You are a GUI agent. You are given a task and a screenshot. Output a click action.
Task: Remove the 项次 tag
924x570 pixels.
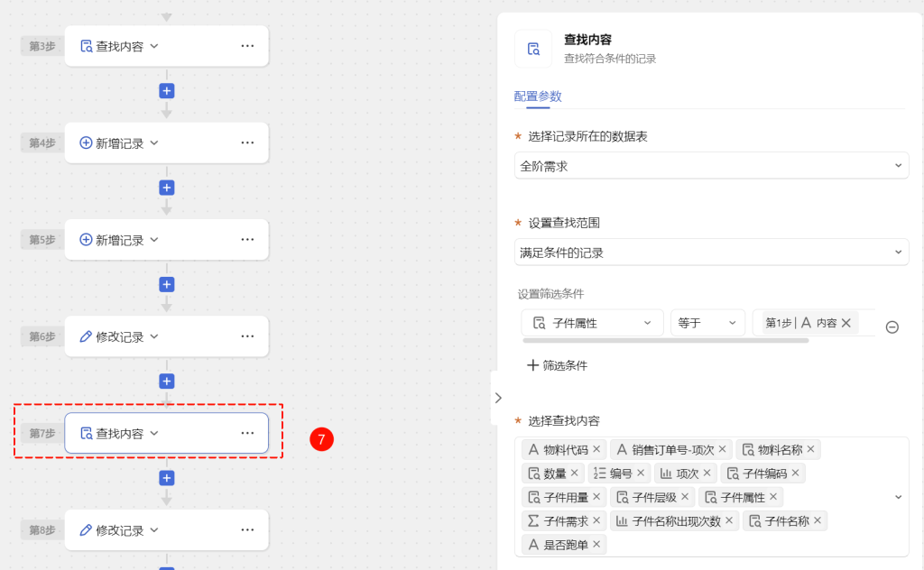tap(707, 473)
